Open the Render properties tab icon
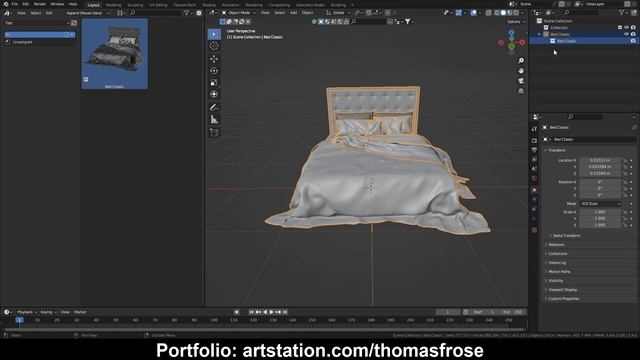 [x=534, y=140]
